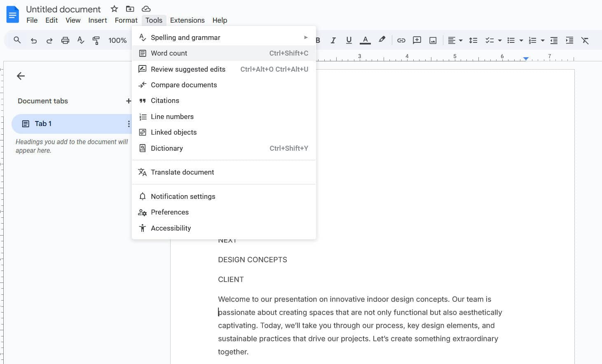This screenshot has height=364, width=602.
Task: Open the text color picker
Action: (365, 40)
